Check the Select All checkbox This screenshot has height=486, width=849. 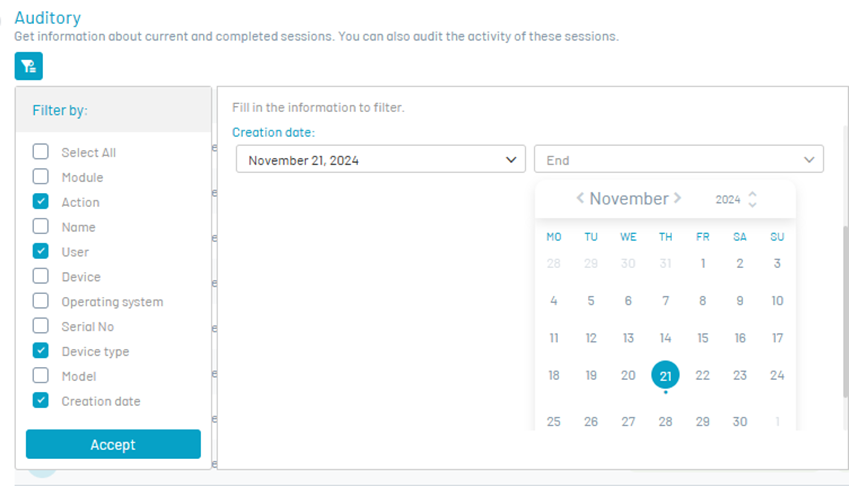41,152
